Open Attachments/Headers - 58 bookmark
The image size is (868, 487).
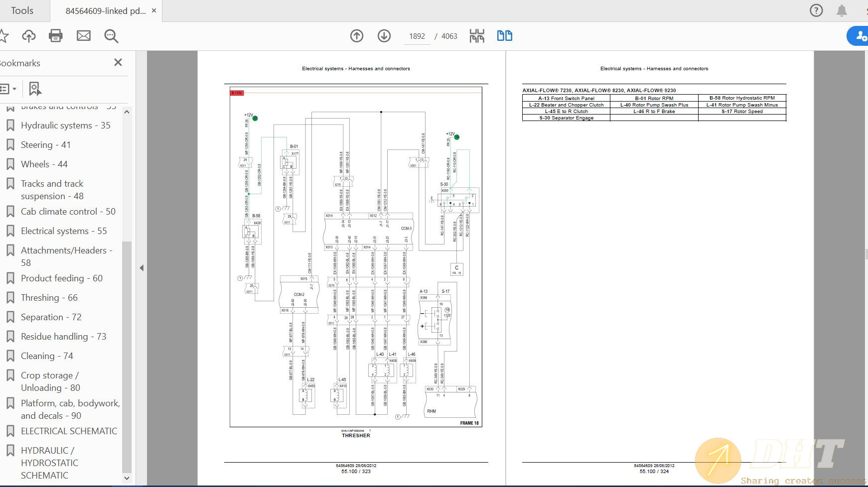click(x=66, y=256)
